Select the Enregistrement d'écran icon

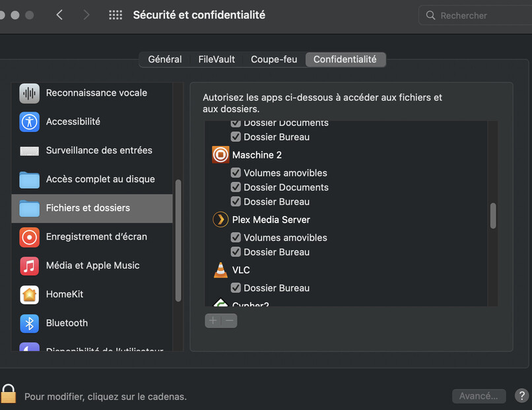pyautogui.click(x=29, y=236)
